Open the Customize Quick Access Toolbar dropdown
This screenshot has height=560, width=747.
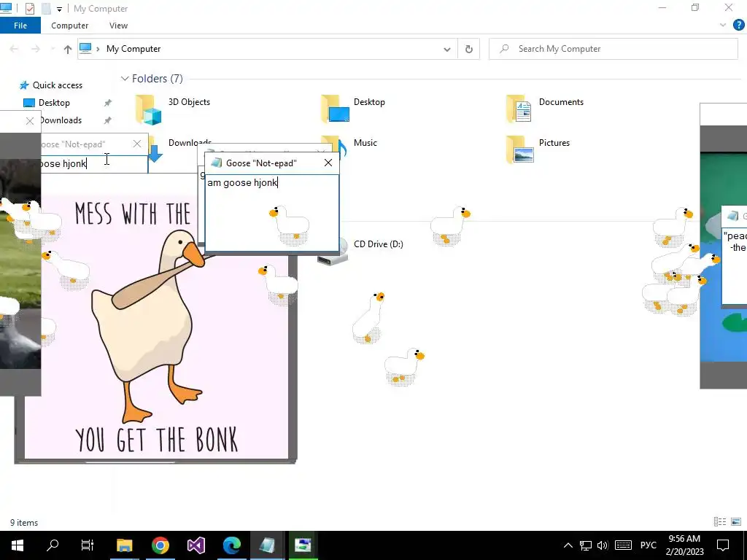pos(59,9)
